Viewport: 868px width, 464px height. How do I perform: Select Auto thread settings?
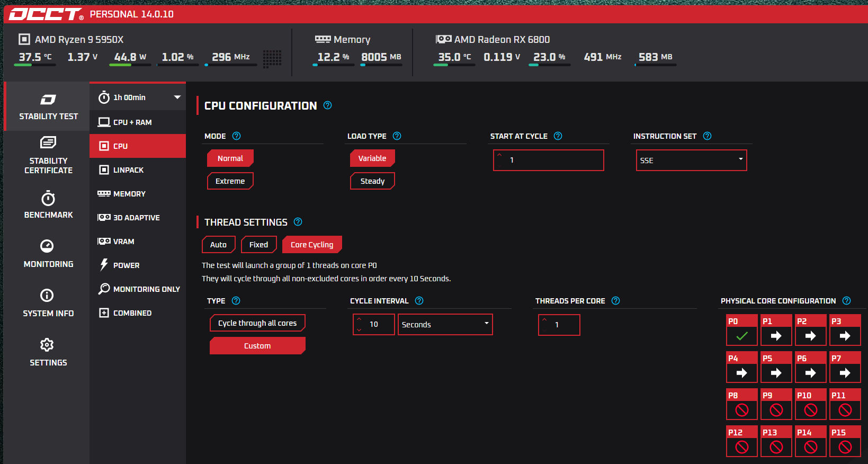[x=218, y=245]
